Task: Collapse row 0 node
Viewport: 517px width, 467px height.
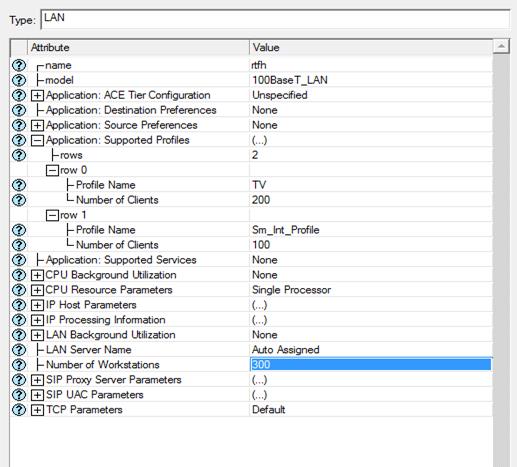Action: pos(52,170)
